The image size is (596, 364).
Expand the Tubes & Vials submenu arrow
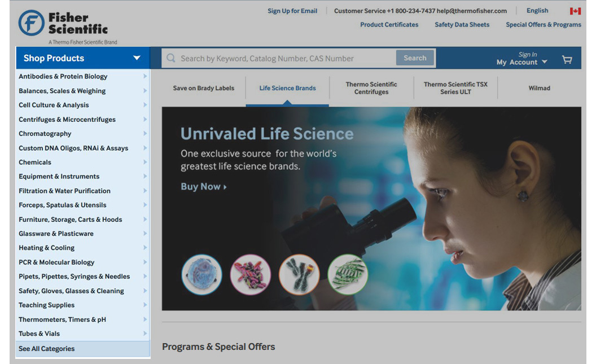pyautogui.click(x=145, y=334)
